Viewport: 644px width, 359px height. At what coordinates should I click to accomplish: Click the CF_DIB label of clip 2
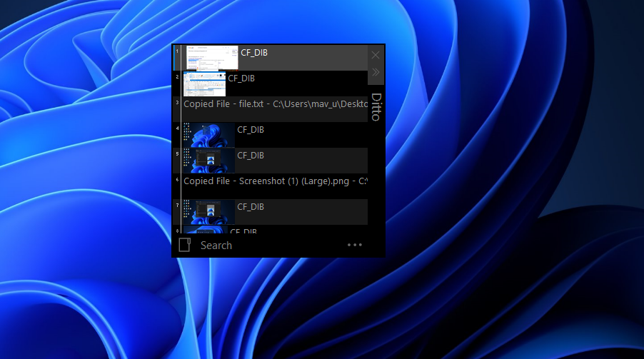pyautogui.click(x=241, y=79)
